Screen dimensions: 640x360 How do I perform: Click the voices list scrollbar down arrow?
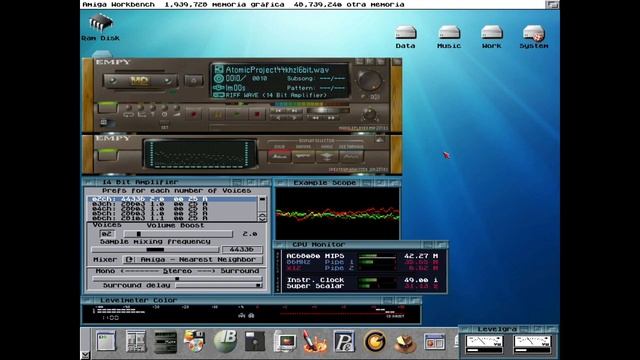[262, 219]
